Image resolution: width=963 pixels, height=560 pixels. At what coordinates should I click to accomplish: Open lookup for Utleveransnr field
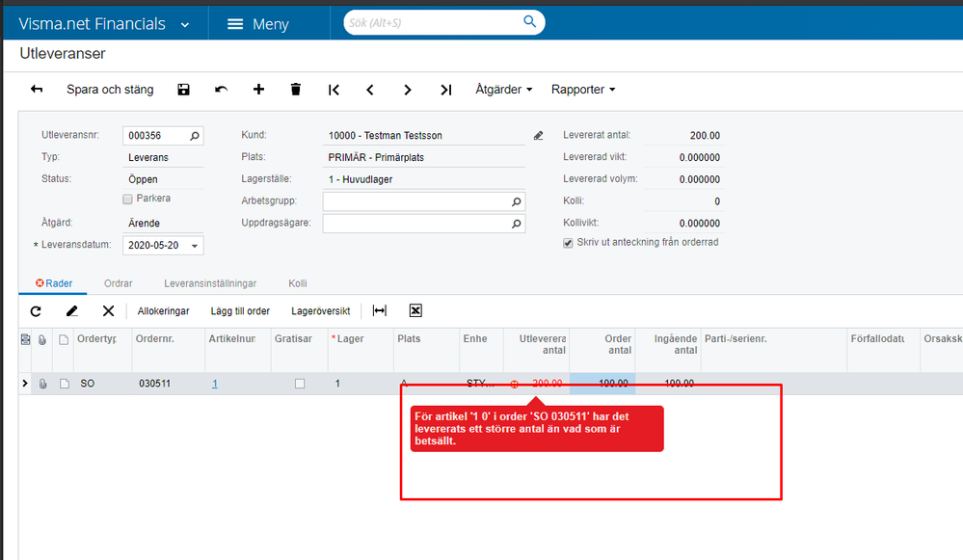[x=195, y=136]
